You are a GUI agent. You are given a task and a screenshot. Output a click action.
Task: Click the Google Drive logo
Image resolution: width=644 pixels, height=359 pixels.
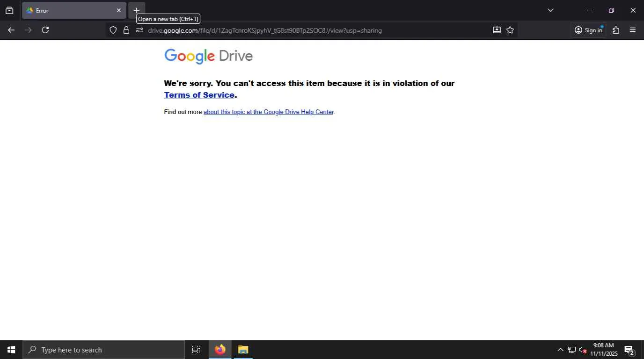pyautogui.click(x=208, y=56)
